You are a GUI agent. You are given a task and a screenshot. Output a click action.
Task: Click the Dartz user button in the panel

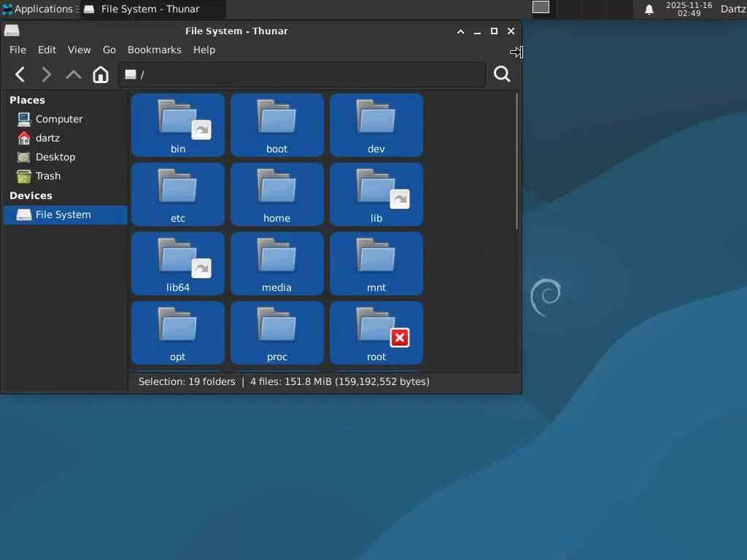732,9
